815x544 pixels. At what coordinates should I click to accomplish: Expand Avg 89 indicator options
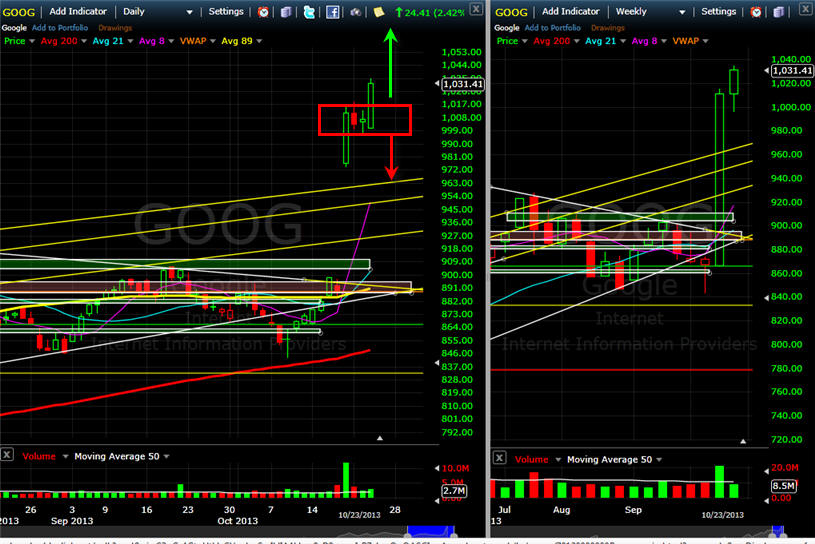click(259, 41)
